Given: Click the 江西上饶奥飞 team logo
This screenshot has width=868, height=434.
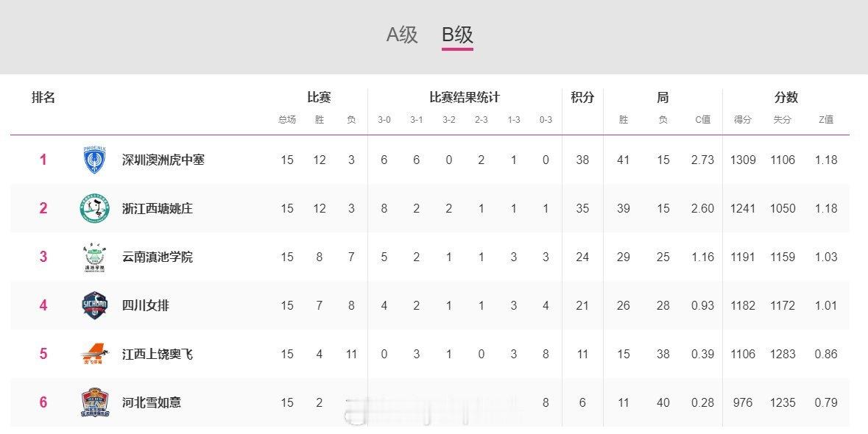Looking at the screenshot, I should click(x=95, y=354).
